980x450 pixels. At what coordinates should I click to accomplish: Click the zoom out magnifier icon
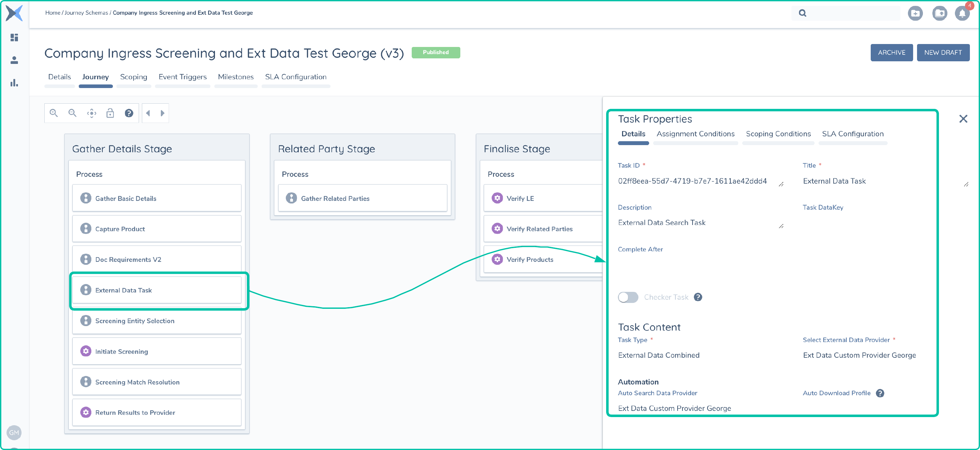tap(72, 113)
